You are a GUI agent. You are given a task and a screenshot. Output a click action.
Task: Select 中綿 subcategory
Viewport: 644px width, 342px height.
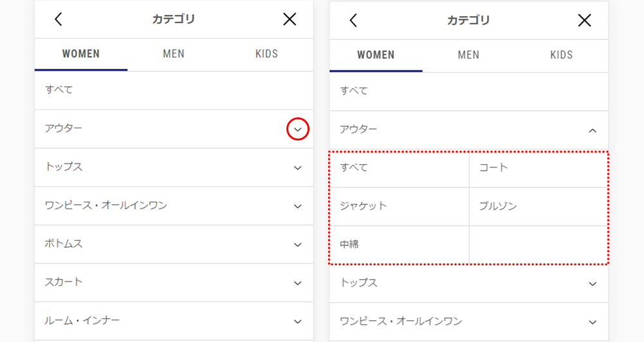coord(400,245)
